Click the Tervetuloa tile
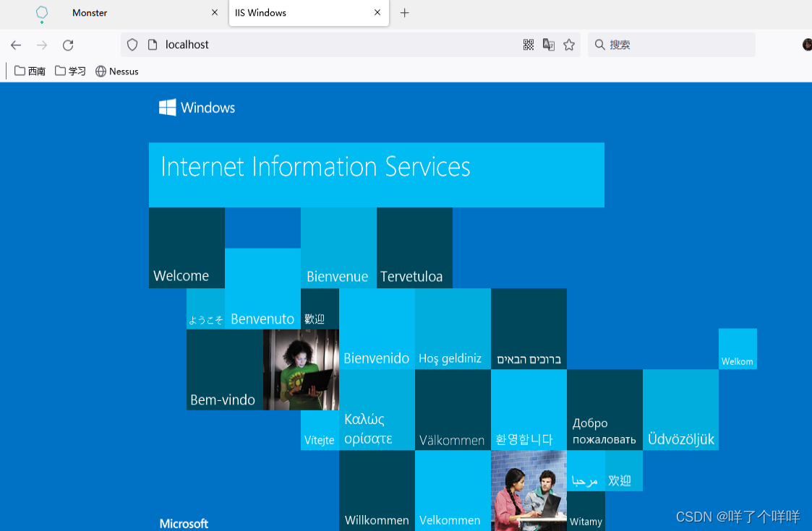 click(415, 248)
